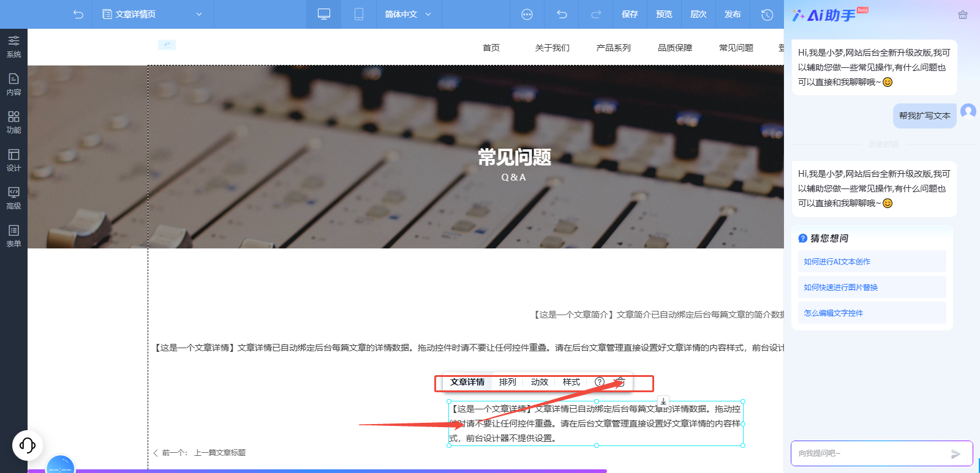This screenshot has height=473, width=980.
Task: Open the more options ellipsis icon
Action: pyautogui.click(x=527, y=14)
